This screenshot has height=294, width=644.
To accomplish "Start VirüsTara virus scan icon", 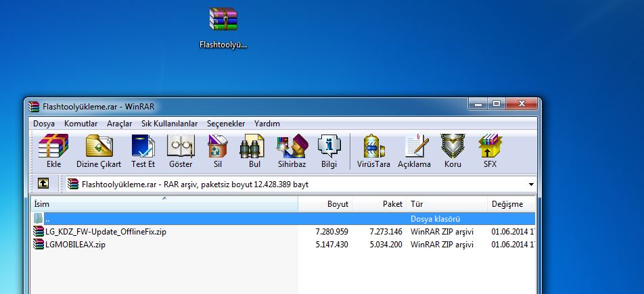I will (x=373, y=146).
